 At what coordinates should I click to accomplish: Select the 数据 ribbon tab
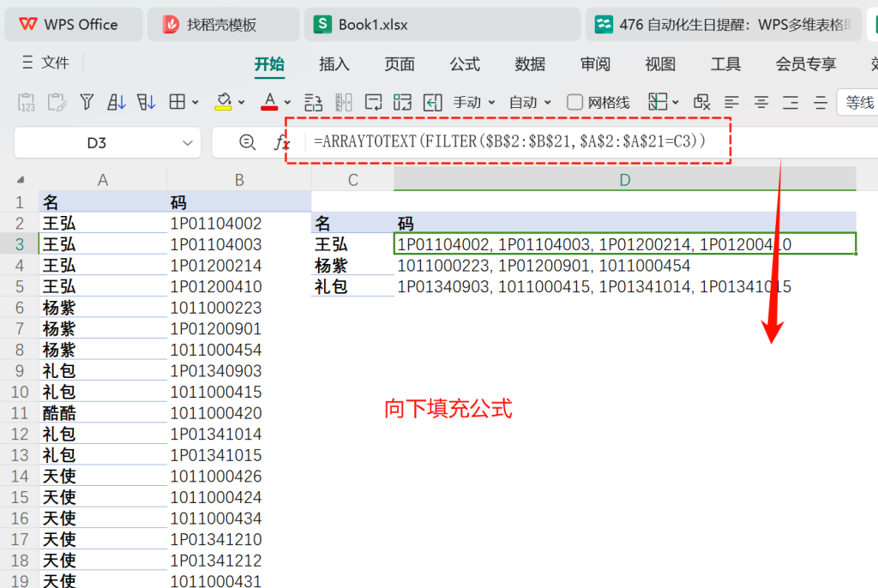[x=530, y=63]
